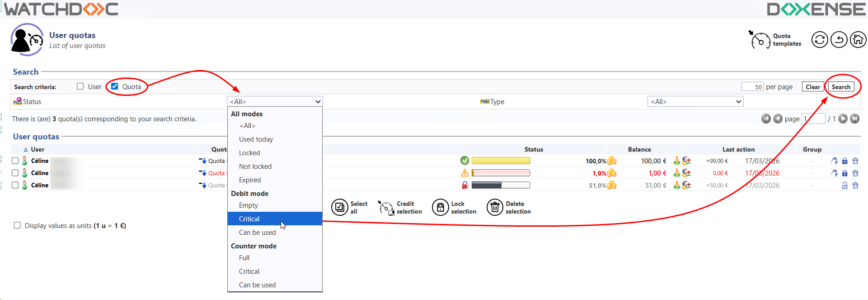Screen dimensions: 868x300
Task: Click the yellow 100% quota status bar
Action: click(501, 161)
